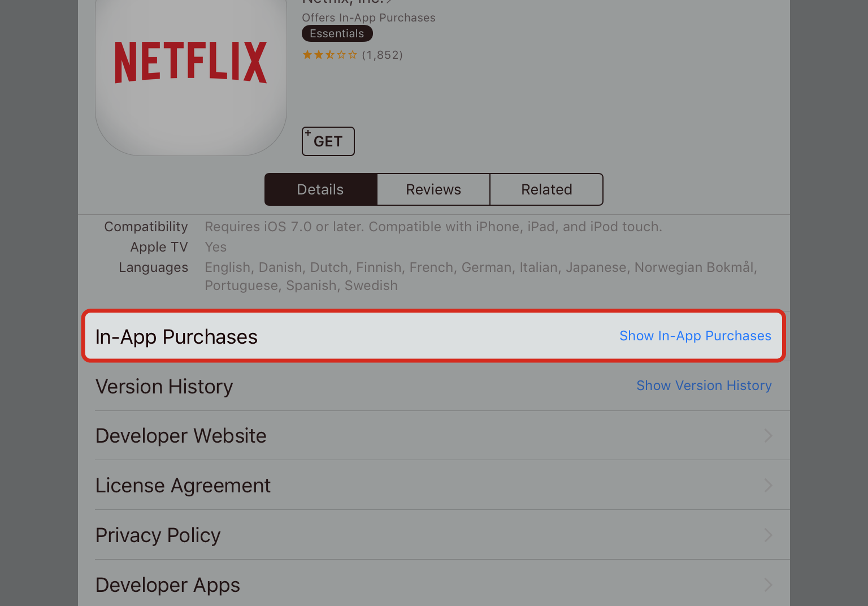This screenshot has width=868, height=606.
Task: Open the License Agreement label
Action: pos(183,486)
